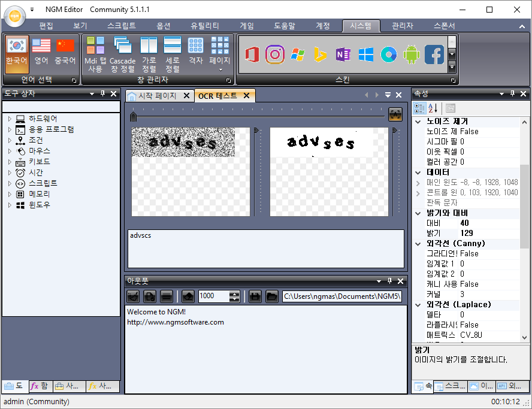Expand the 메인 윈도 property row
This screenshot has width=532, height=409.
[x=418, y=183]
